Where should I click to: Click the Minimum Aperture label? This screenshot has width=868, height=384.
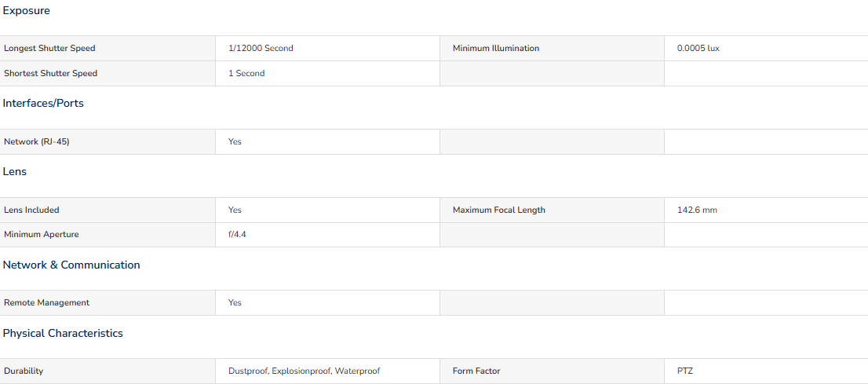(x=42, y=234)
